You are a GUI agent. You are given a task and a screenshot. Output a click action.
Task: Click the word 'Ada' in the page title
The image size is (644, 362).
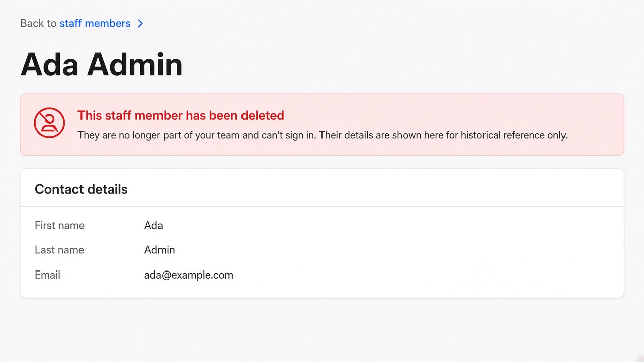tap(49, 64)
